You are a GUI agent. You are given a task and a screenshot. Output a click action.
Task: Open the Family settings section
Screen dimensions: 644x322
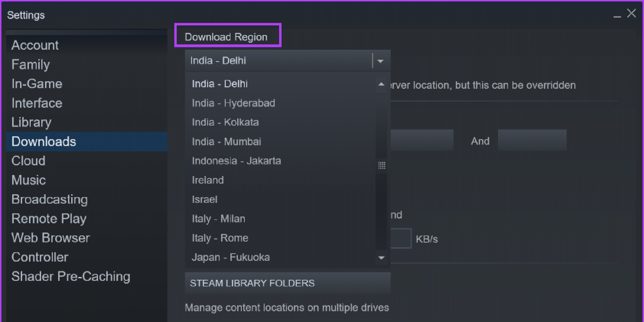(87, 64)
